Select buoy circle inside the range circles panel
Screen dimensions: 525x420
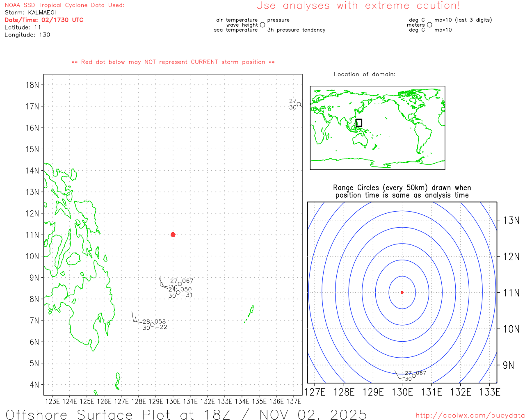(413, 376)
